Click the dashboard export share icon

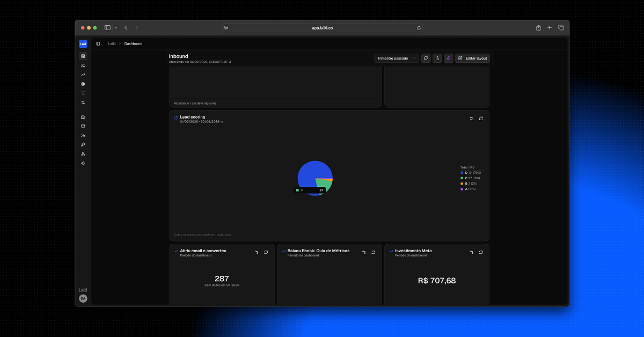[x=437, y=58]
